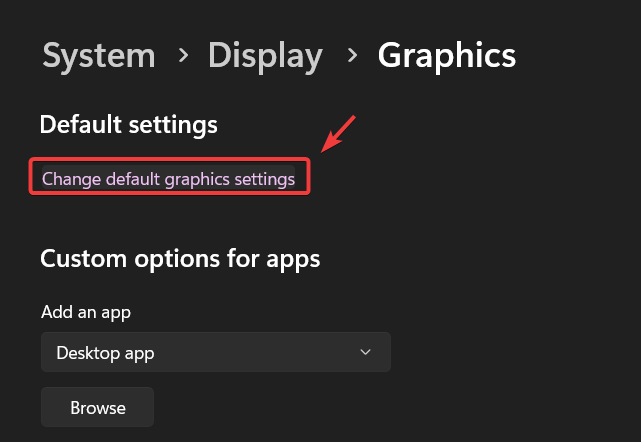Image resolution: width=641 pixels, height=442 pixels.
Task: Click the chevron between System and Display
Action: point(182,56)
